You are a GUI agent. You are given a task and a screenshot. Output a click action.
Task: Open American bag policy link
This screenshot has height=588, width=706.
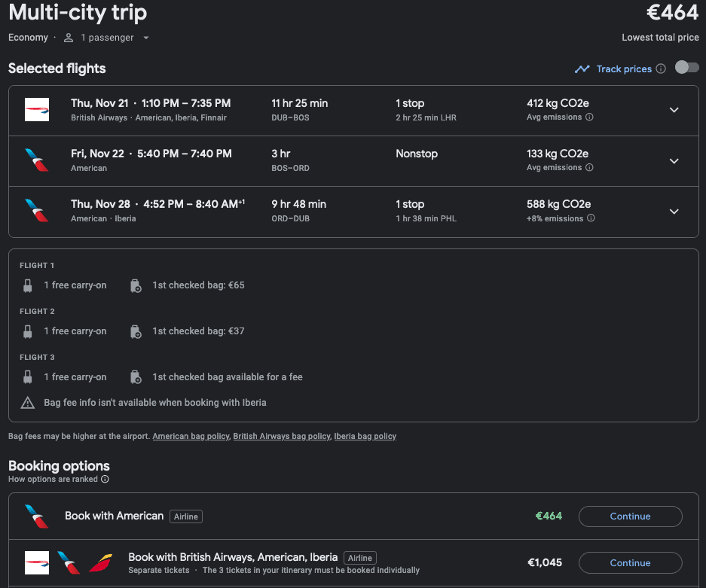[x=191, y=437]
